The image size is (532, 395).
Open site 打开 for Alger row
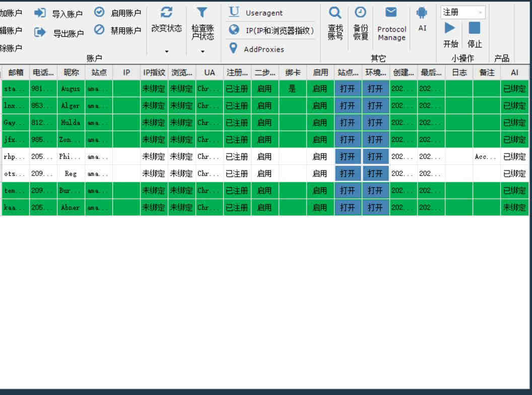pyautogui.click(x=348, y=106)
